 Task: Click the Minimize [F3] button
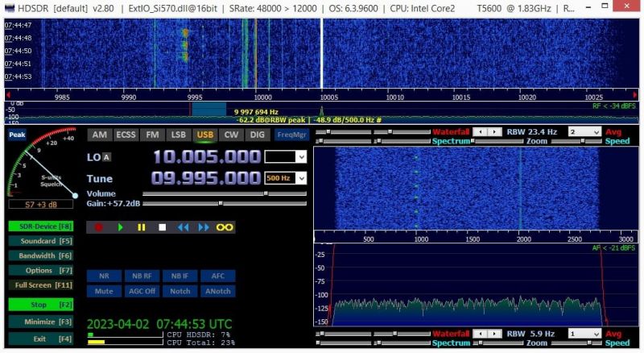click(x=41, y=322)
